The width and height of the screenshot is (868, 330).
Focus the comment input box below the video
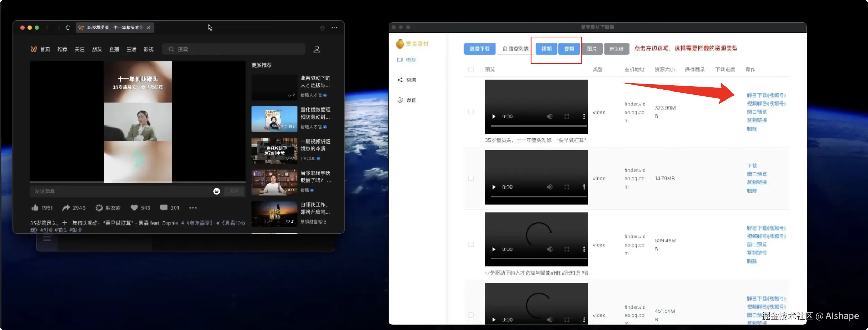coord(121,191)
